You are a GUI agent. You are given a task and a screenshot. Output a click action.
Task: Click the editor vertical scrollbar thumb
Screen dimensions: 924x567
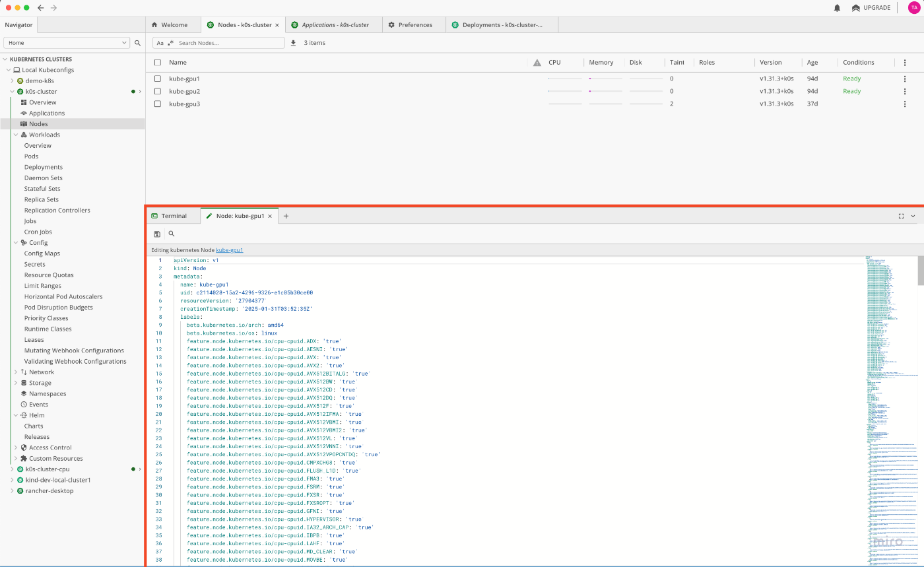[x=920, y=271]
